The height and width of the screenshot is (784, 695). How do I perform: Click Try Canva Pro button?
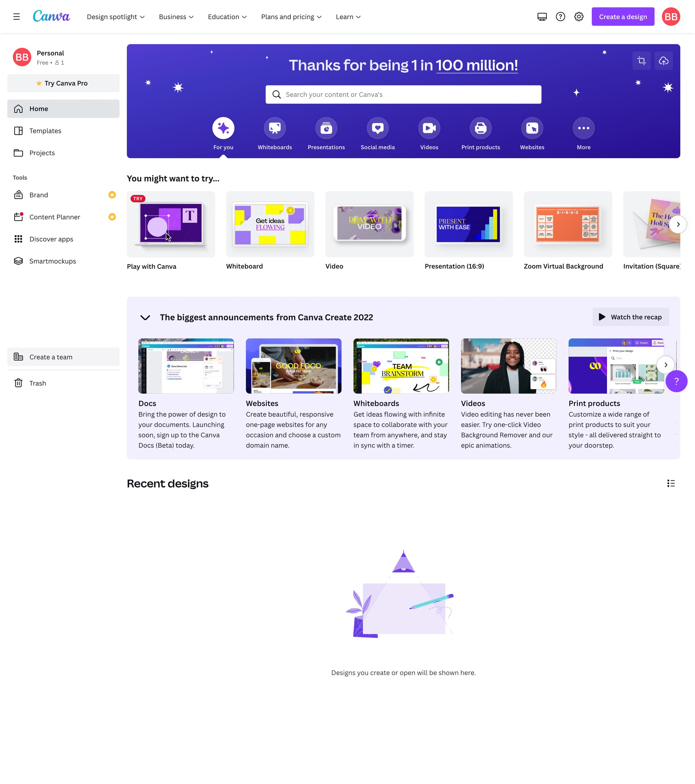click(x=63, y=83)
